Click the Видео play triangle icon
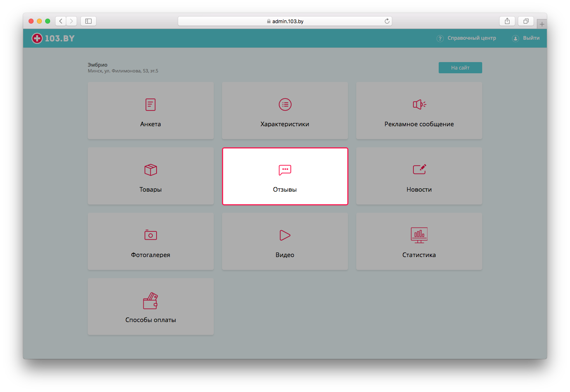This screenshot has width=570, height=392. (285, 235)
